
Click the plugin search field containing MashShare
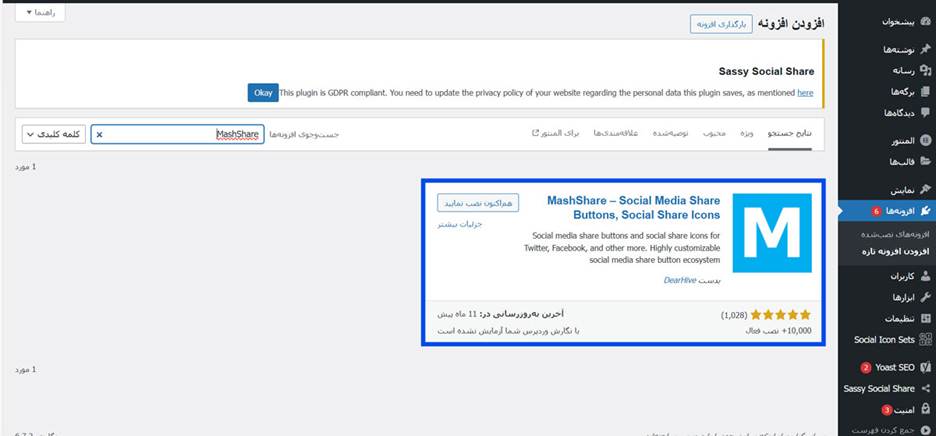[x=177, y=134]
